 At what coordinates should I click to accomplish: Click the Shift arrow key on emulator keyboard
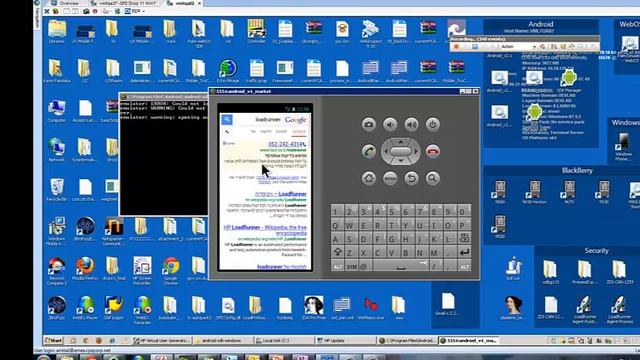point(338,253)
